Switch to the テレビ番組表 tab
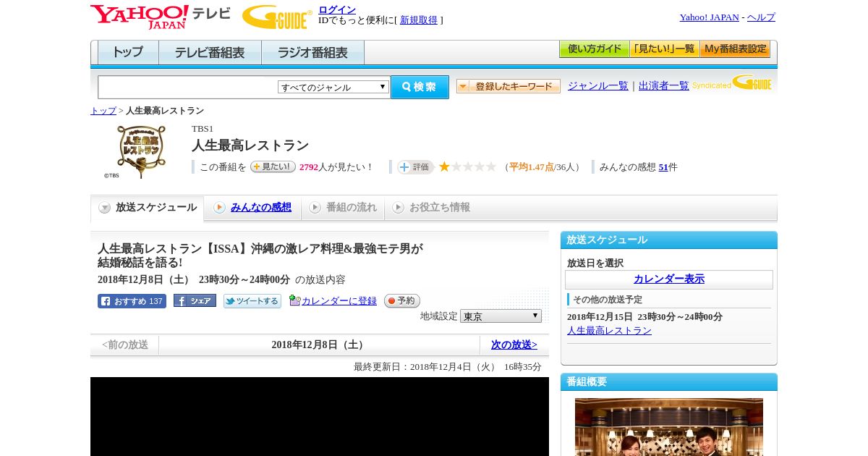868x456 pixels. click(210, 53)
